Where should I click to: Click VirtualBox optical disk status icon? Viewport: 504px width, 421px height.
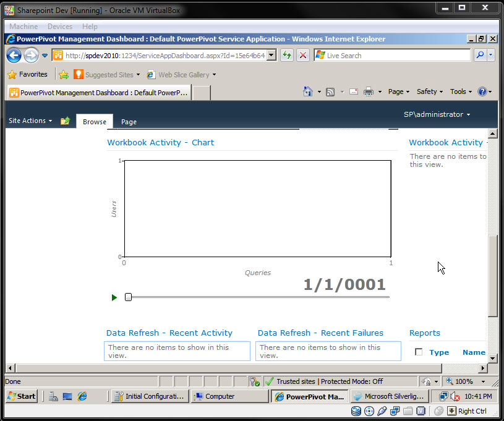click(x=369, y=411)
